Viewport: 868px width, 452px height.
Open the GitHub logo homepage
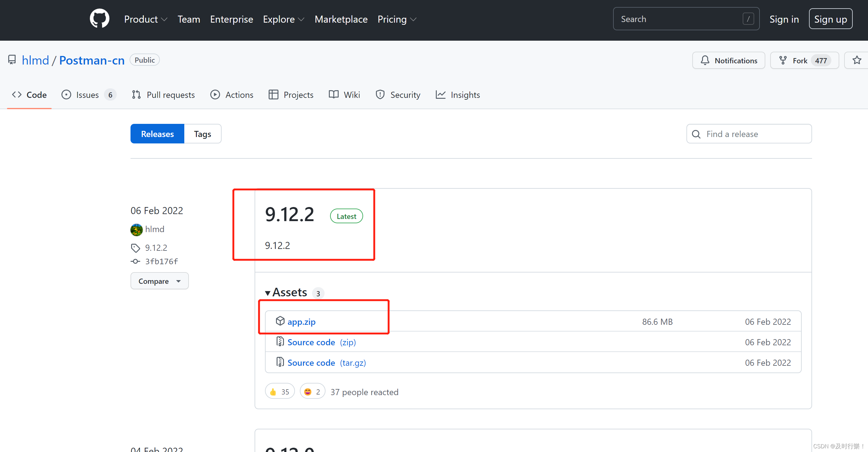[99, 19]
